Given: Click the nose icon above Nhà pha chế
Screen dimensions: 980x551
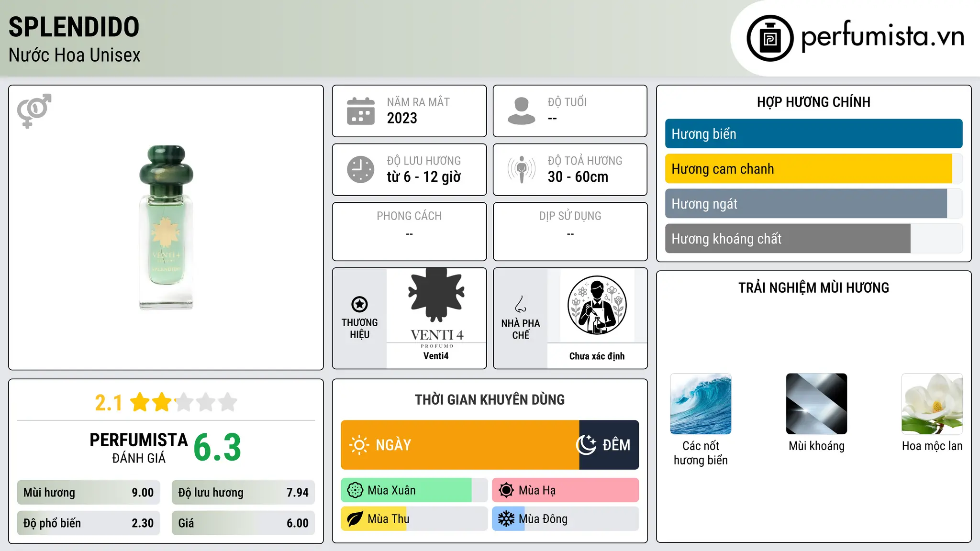Looking at the screenshot, I should [521, 304].
